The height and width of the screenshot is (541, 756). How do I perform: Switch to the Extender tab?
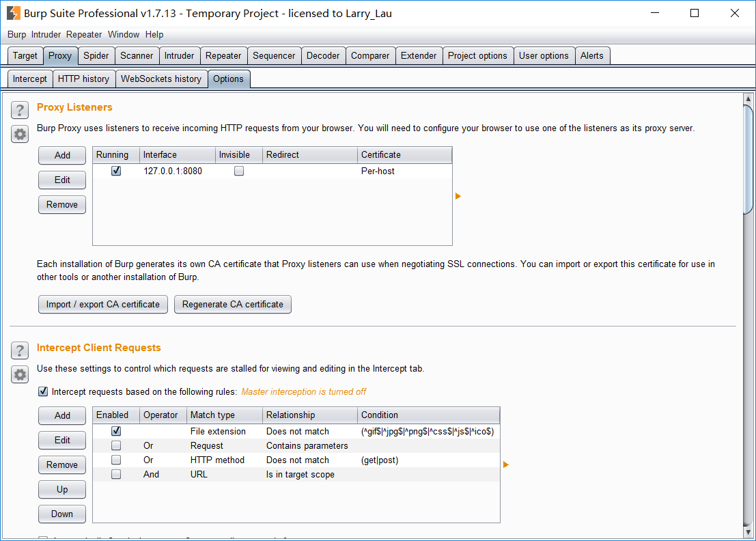pyautogui.click(x=419, y=56)
